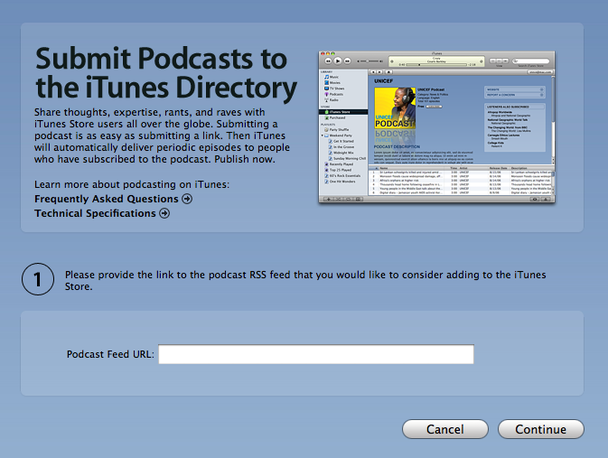Open the Technical Specifications link
Image resolution: width=608 pixels, height=458 pixels.
point(95,213)
